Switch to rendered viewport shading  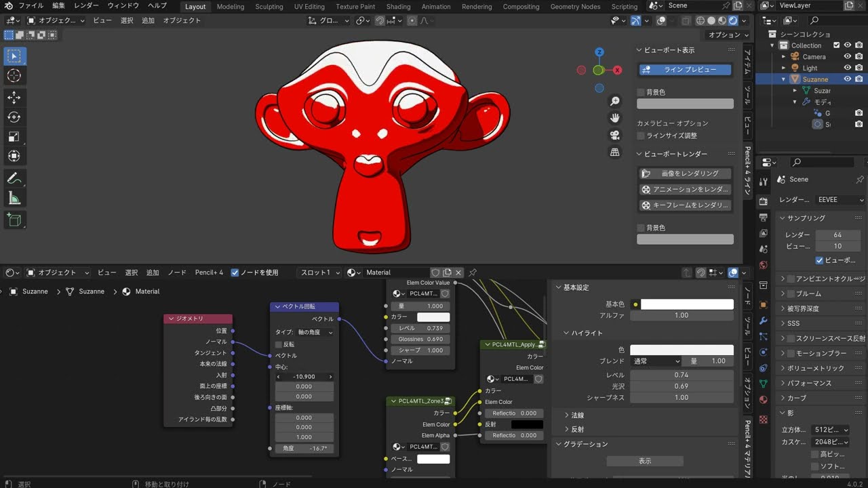(734, 20)
